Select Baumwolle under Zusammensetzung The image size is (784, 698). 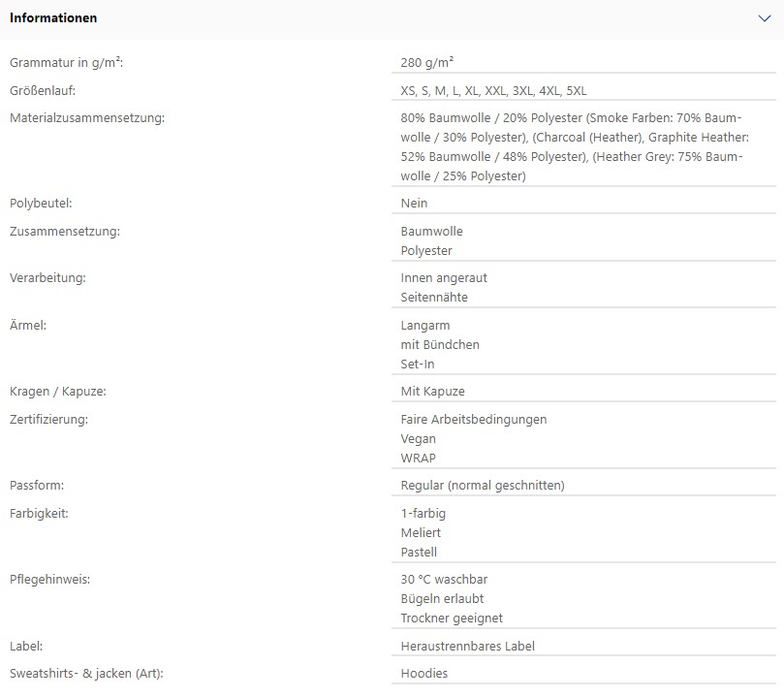(431, 231)
